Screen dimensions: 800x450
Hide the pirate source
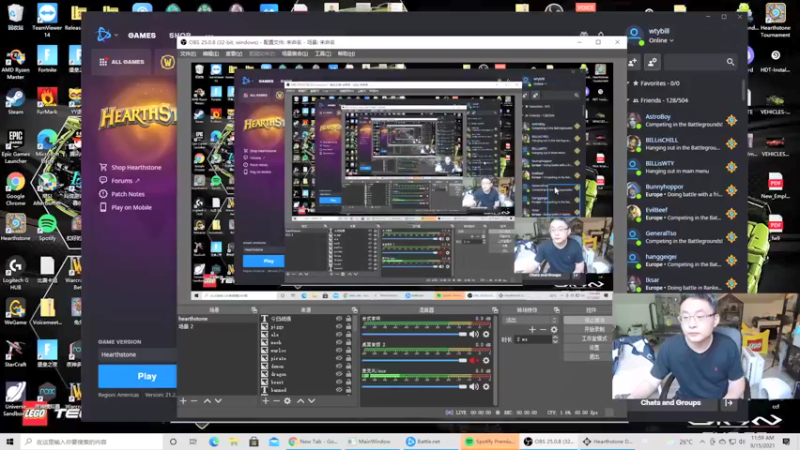point(339,358)
